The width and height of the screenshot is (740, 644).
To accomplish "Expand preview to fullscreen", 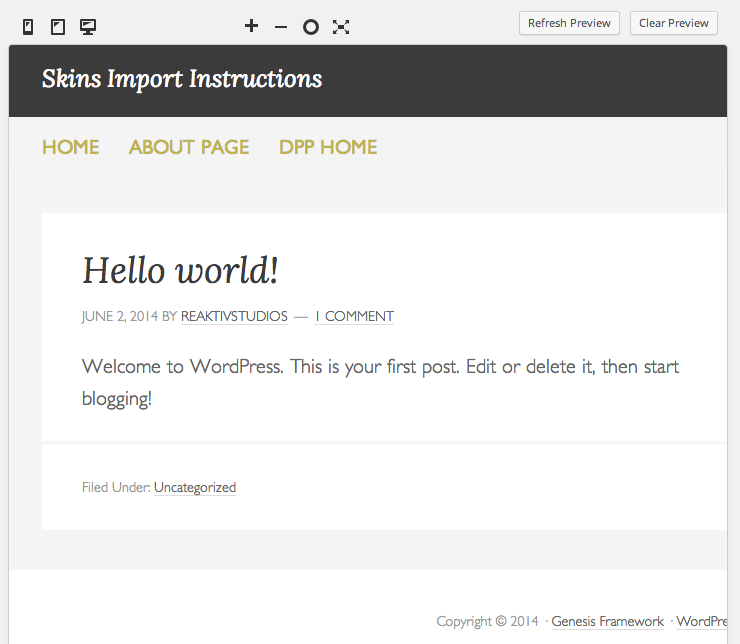I will coord(341,27).
